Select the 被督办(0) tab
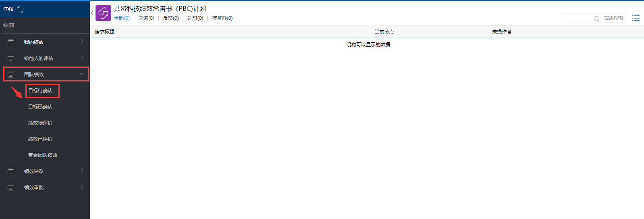The height and width of the screenshot is (219, 644). [x=222, y=18]
